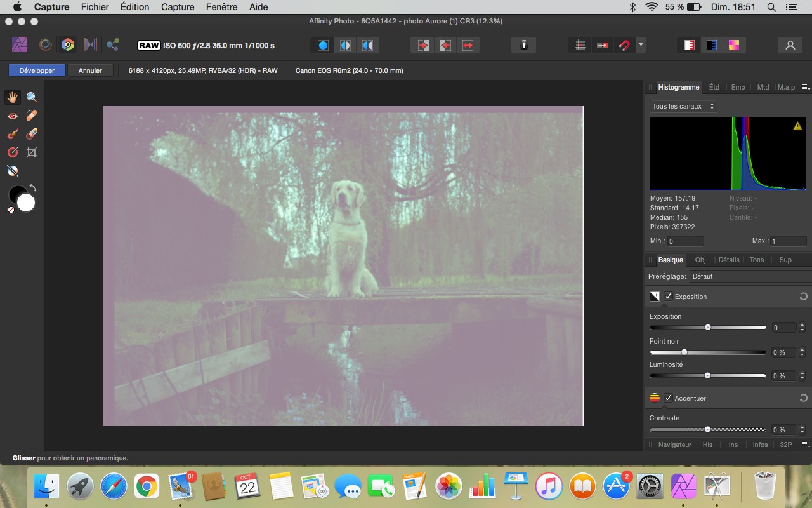Switch to the Emp tab
812x508 pixels.
click(738, 87)
